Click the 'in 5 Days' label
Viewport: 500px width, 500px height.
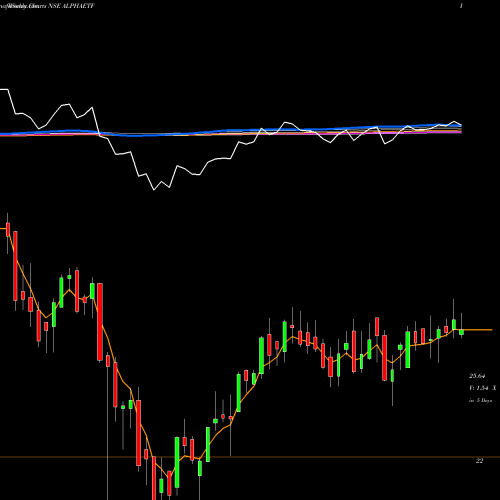point(480,400)
